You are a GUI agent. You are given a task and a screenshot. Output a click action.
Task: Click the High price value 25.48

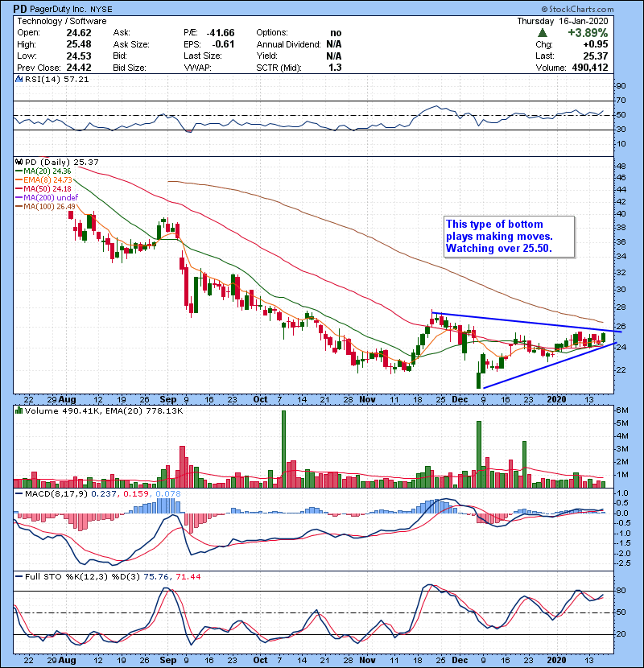click(79, 44)
